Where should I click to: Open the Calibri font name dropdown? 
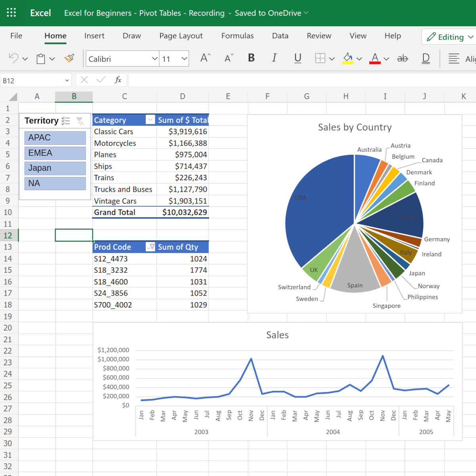(x=154, y=59)
